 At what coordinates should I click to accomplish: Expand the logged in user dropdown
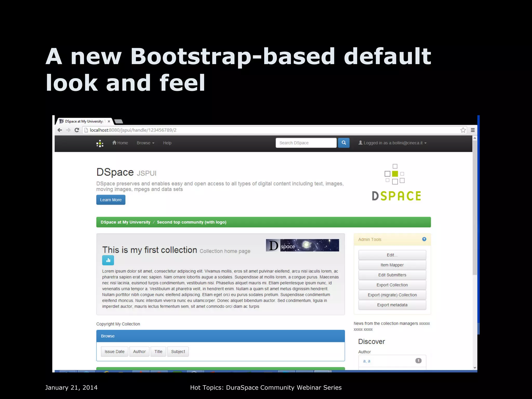(x=393, y=143)
